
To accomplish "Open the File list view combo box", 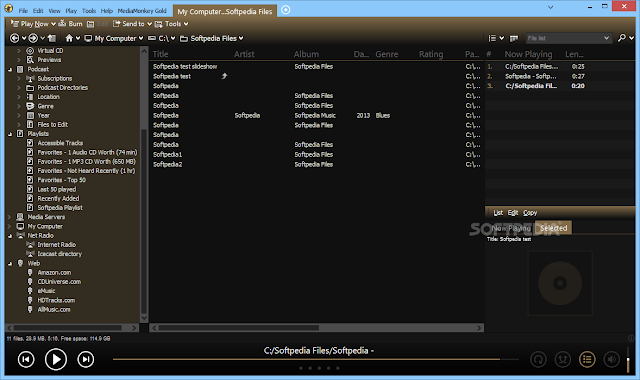I will click(568, 38).
